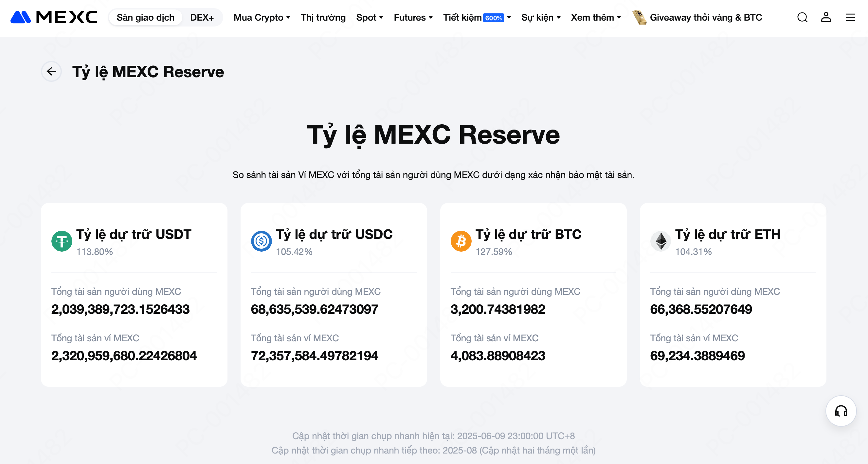Switch to the Sàn giao dịch toggle
This screenshot has height=464, width=868.
point(146,17)
